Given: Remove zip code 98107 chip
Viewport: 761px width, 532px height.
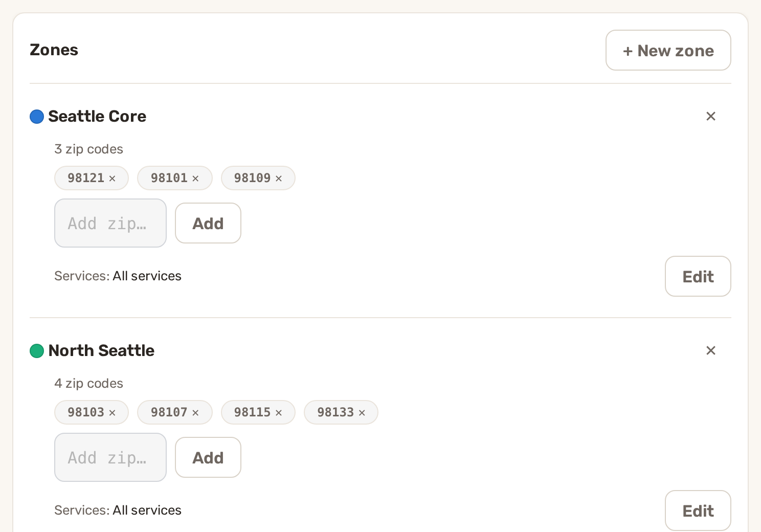Looking at the screenshot, I should (x=195, y=413).
